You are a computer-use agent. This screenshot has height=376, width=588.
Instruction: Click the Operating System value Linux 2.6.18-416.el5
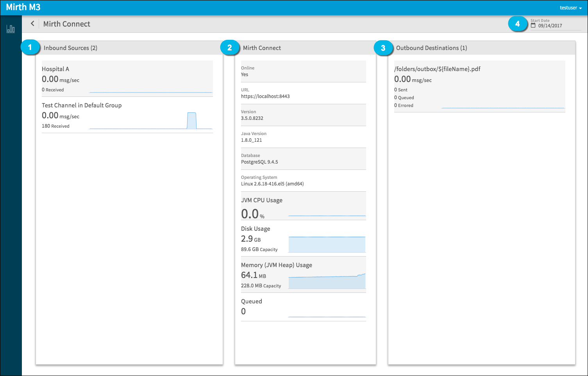coord(272,184)
